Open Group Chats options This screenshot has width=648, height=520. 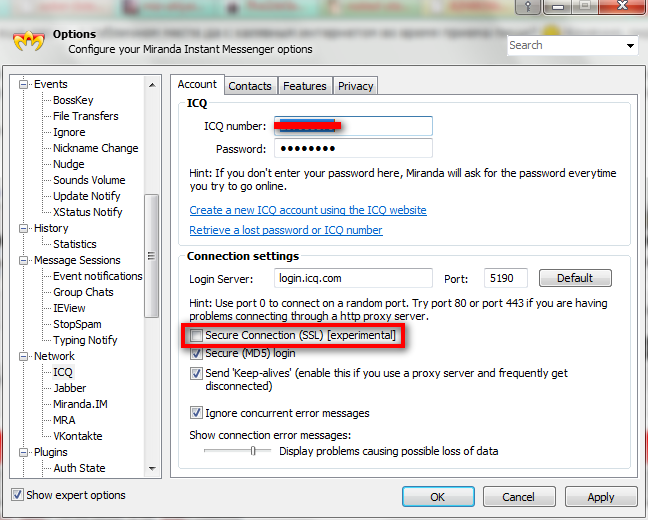[x=83, y=292]
